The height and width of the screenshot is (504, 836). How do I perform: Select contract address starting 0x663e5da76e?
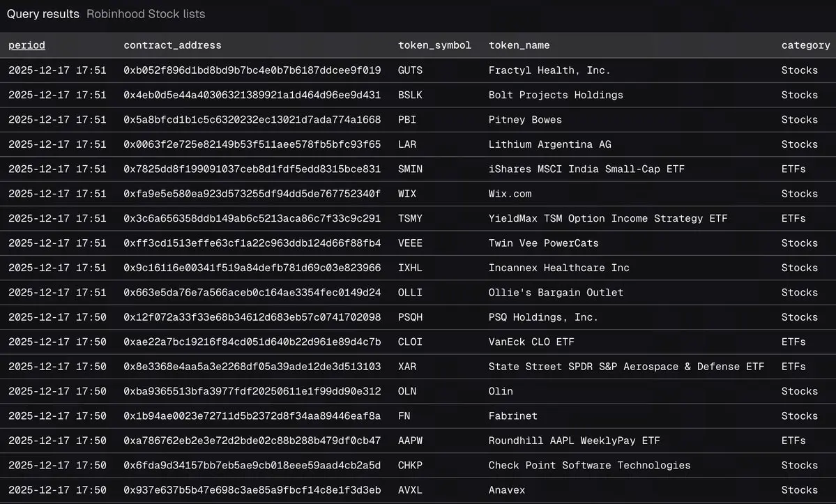252,293
